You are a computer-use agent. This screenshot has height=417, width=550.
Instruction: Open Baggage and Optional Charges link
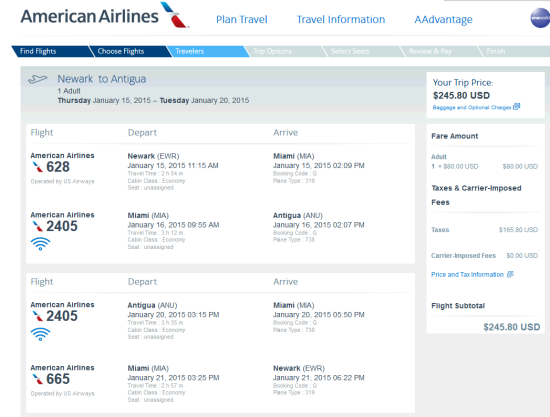[x=472, y=107]
